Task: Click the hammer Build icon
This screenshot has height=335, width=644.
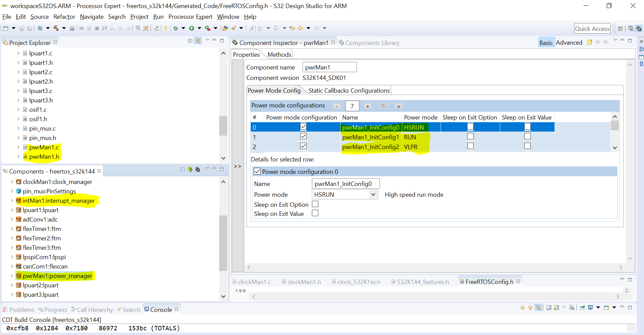Action: click(x=56, y=28)
